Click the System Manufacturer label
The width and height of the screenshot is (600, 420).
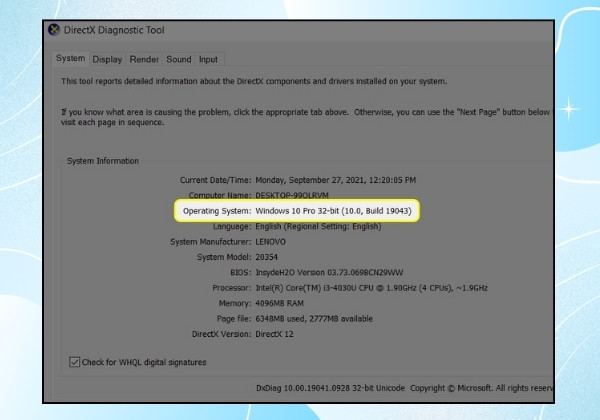[x=211, y=242]
